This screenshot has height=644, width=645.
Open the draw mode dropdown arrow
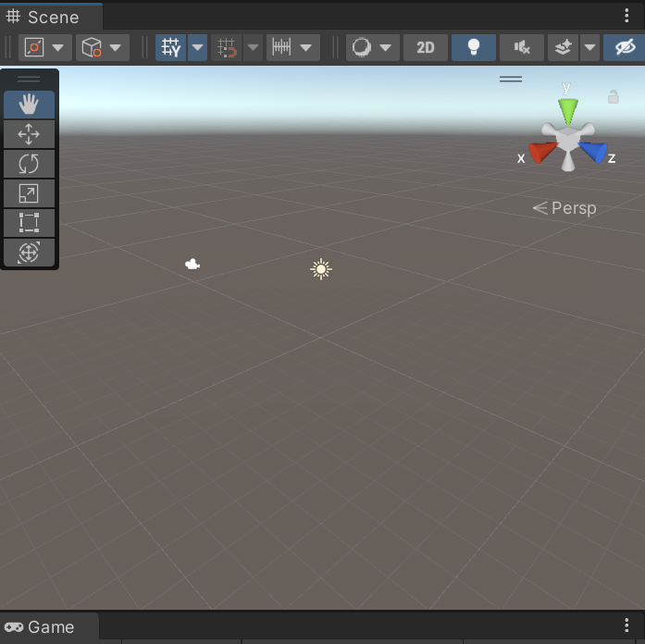coord(386,47)
